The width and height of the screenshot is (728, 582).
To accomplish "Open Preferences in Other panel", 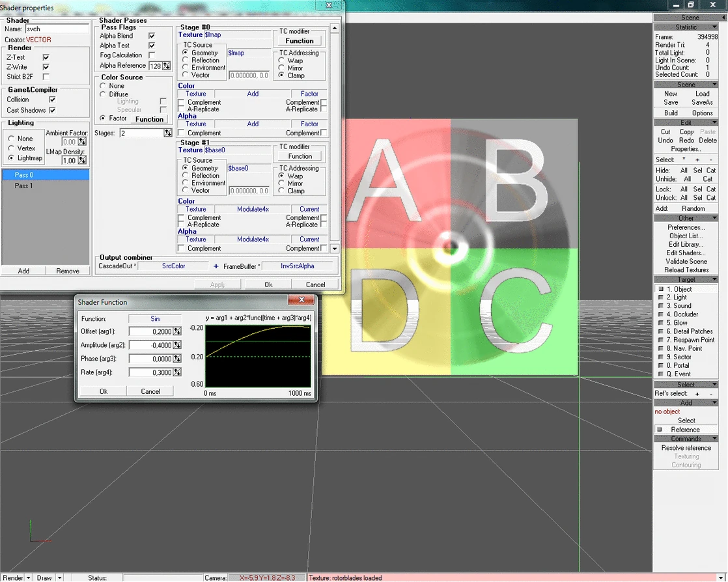I will point(686,227).
